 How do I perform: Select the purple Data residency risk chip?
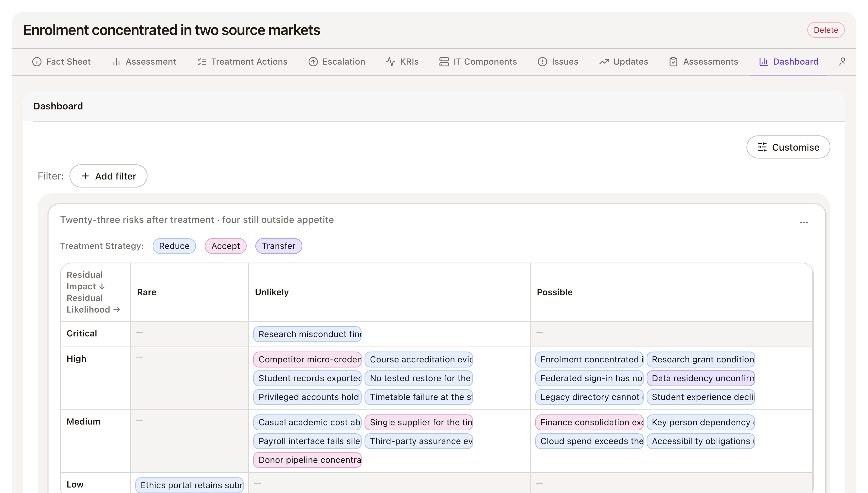coord(701,378)
